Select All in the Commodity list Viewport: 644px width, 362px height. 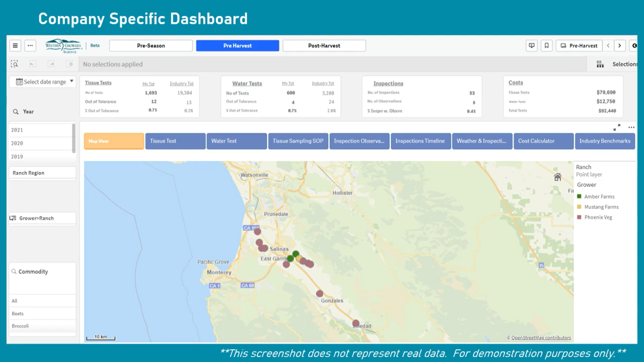click(x=42, y=301)
